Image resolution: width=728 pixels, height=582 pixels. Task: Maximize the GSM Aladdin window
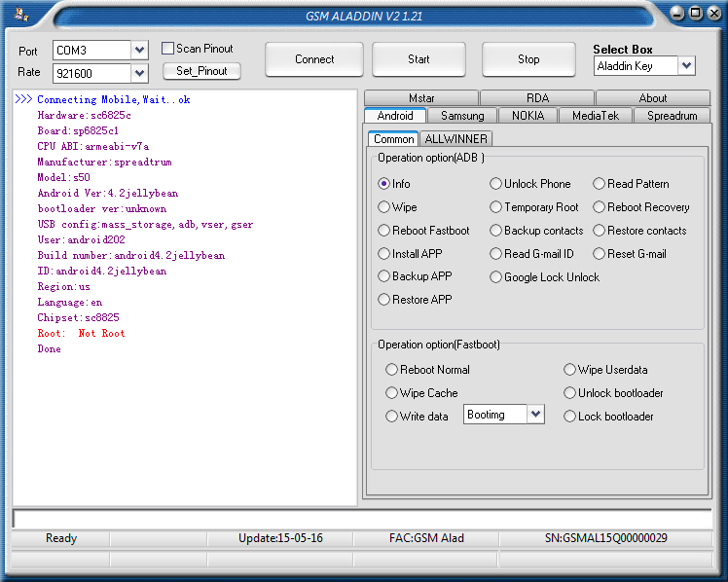[x=696, y=13]
